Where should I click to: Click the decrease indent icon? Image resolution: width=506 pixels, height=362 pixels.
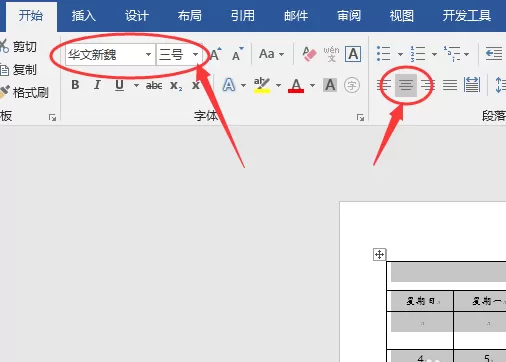pyautogui.click(x=494, y=54)
